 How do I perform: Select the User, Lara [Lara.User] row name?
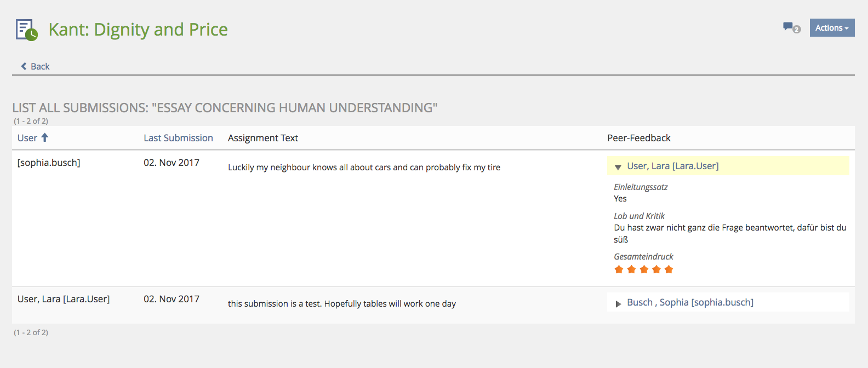pos(64,299)
